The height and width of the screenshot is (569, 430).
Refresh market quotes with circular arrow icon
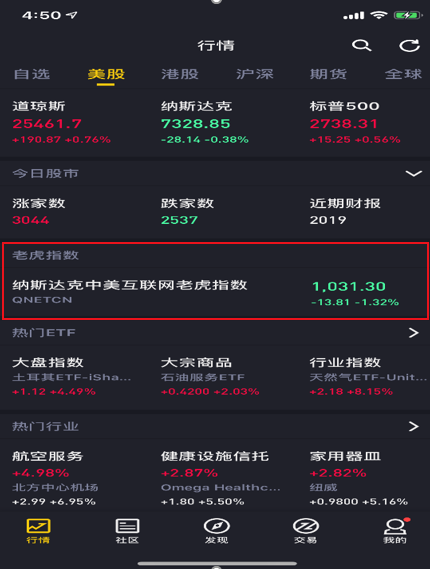coord(409,45)
